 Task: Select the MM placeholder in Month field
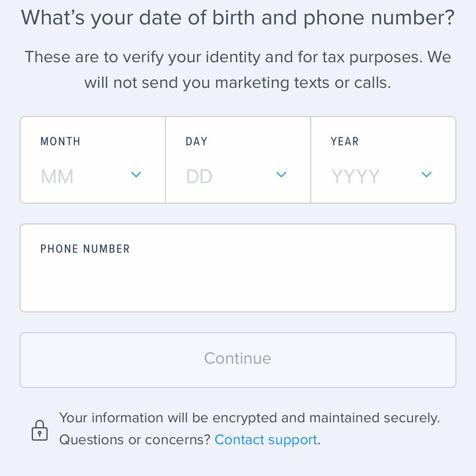pos(57,177)
